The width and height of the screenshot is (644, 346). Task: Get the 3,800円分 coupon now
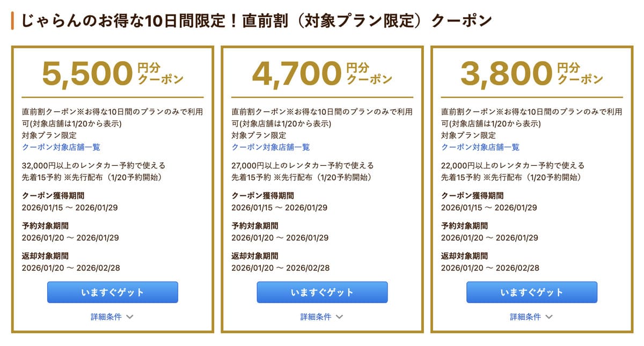[532, 292]
